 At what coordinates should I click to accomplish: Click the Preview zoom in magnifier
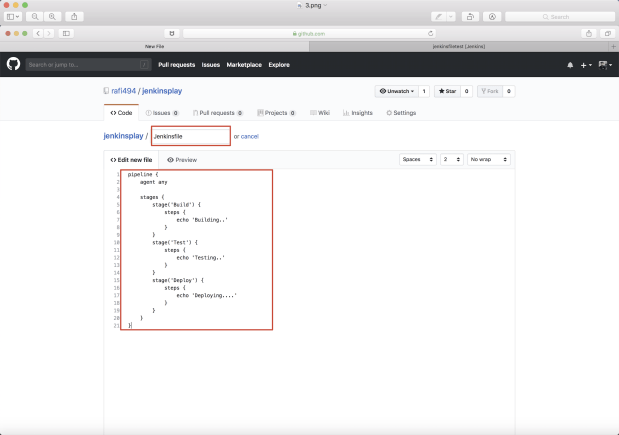point(52,17)
